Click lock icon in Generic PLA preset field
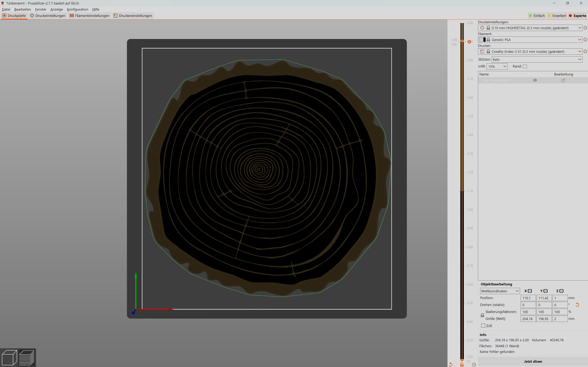 [x=488, y=40]
